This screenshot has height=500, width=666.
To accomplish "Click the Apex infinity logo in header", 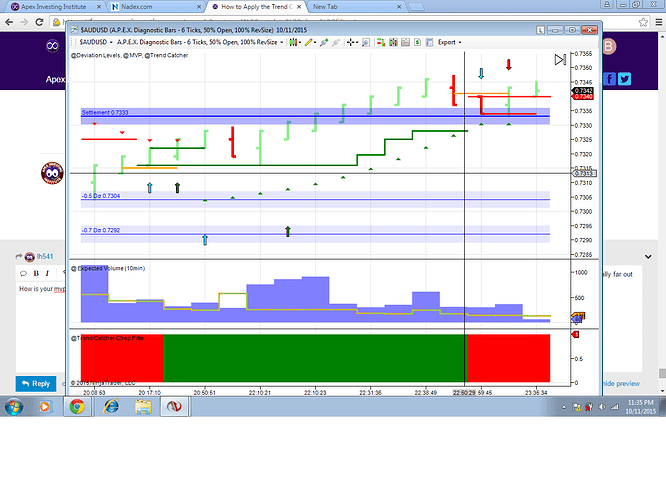I will click(x=52, y=45).
